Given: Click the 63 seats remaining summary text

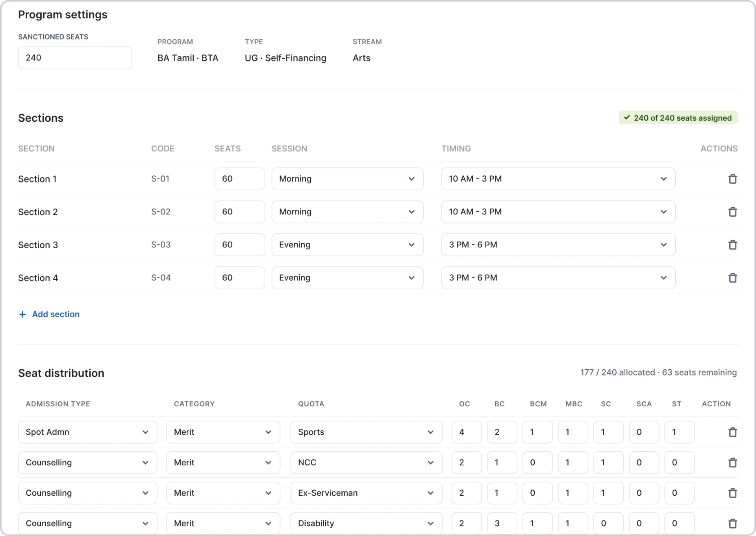Looking at the screenshot, I should pyautogui.click(x=699, y=372).
